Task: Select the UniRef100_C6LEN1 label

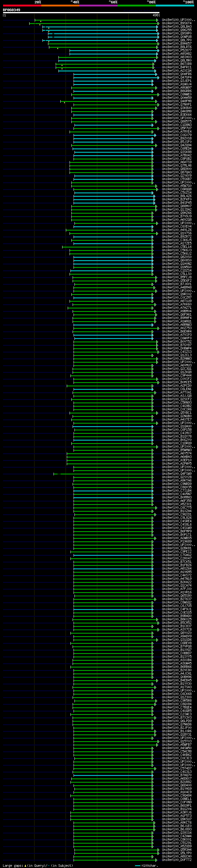Action: point(177,389)
